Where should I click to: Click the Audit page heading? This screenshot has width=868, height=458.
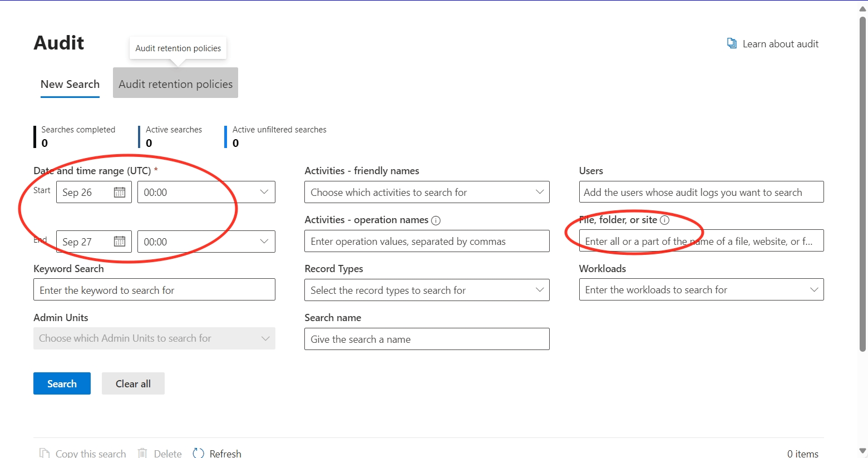point(59,43)
